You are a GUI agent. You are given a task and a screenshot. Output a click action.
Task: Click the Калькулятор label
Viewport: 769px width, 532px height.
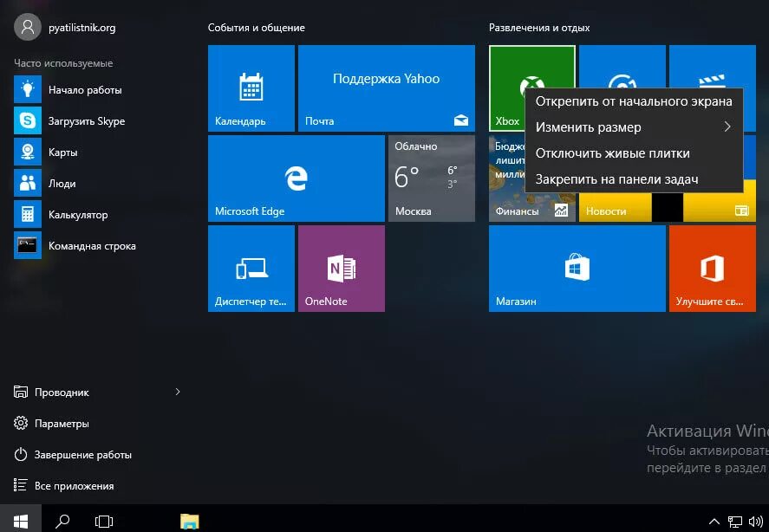pyautogui.click(x=78, y=215)
